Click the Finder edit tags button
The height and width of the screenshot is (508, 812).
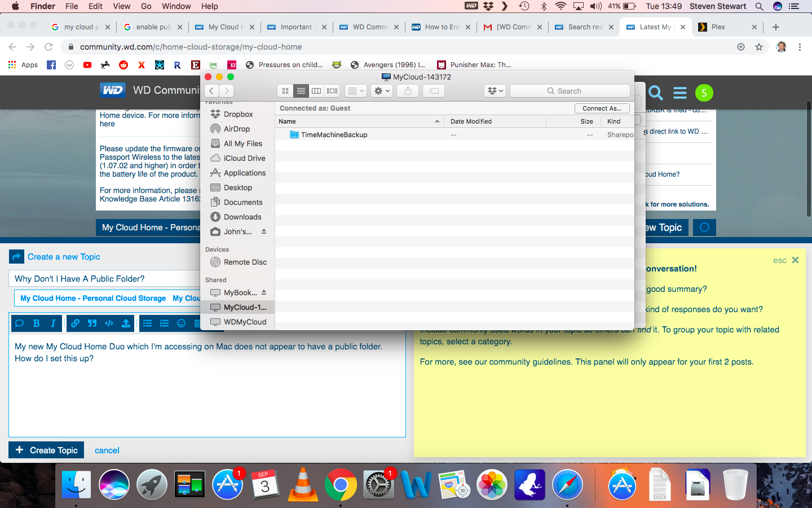pyautogui.click(x=434, y=91)
